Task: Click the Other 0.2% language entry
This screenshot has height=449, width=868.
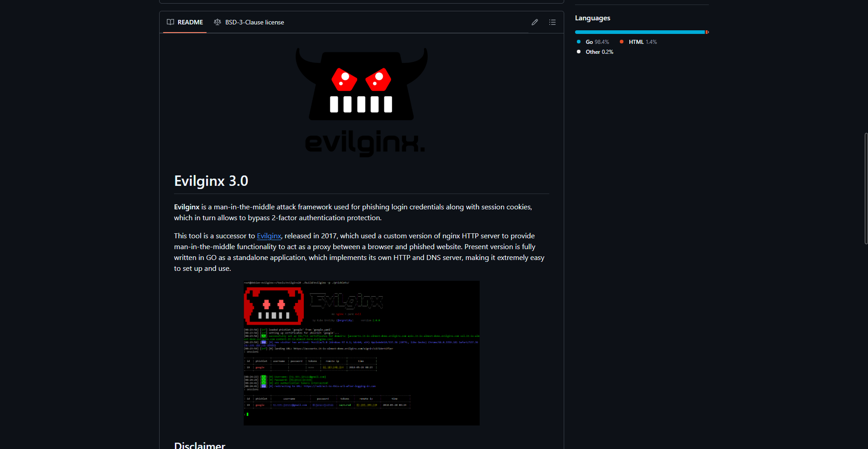Action: pos(595,52)
